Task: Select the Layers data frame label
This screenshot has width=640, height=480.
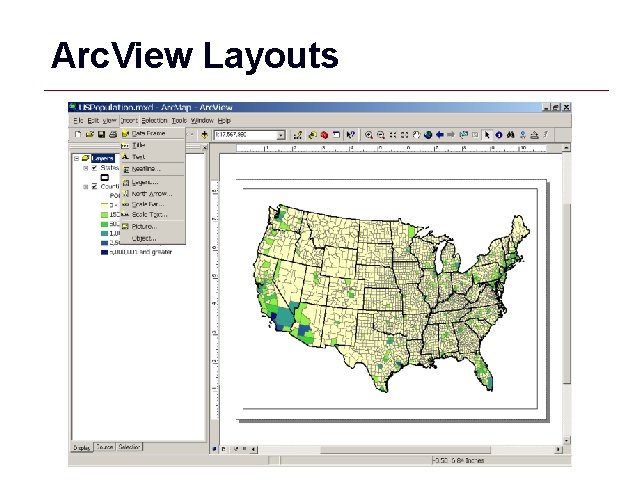Action: tap(102, 158)
